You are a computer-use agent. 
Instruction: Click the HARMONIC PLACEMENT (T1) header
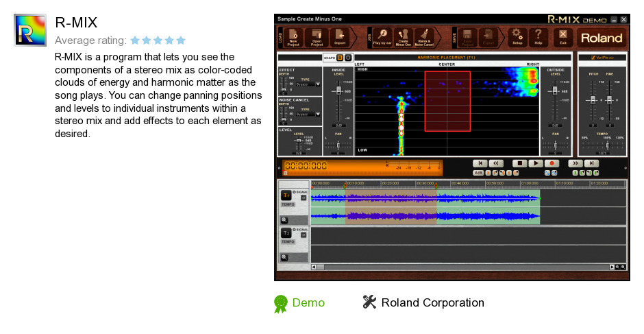pyautogui.click(x=447, y=58)
